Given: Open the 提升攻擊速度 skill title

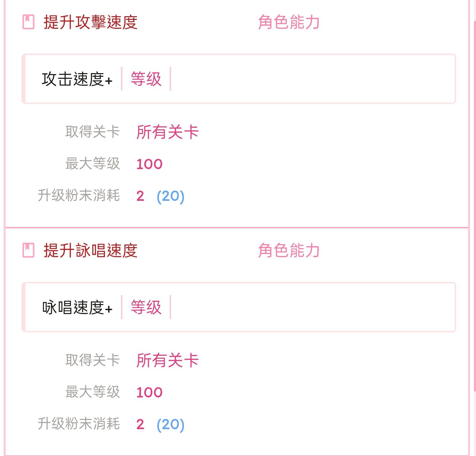Looking at the screenshot, I should tap(90, 22).
